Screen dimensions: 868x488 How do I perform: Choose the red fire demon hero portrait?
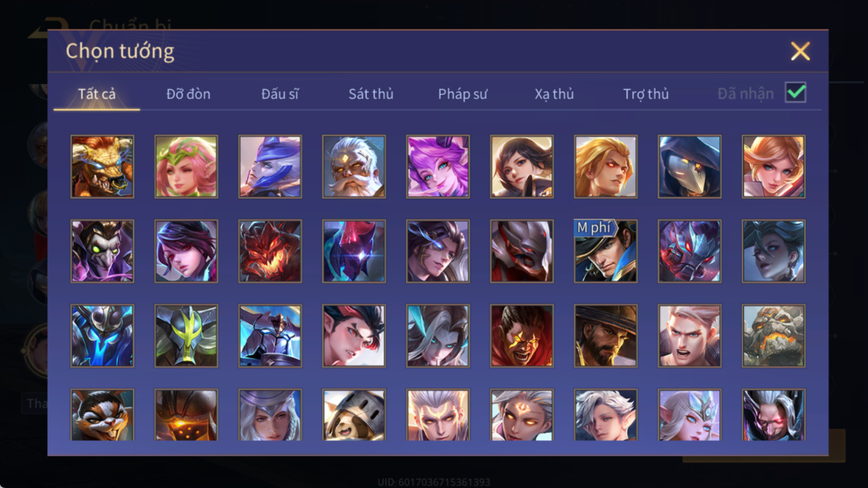coord(270,251)
